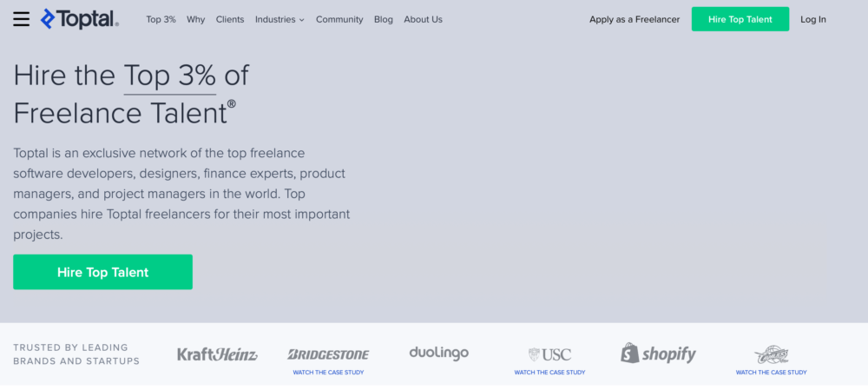This screenshot has height=390, width=868.
Task: Expand the Industries dropdown
Action: tap(279, 19)
